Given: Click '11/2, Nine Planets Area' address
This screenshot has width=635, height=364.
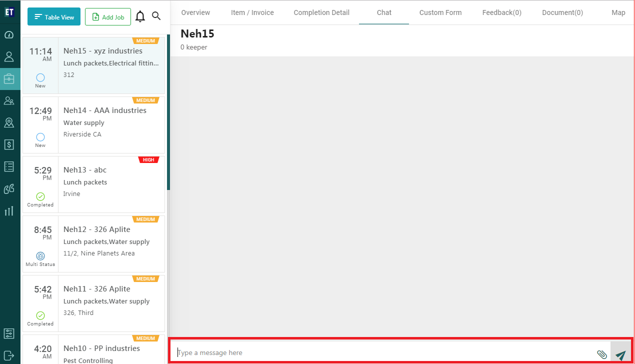Looking at the screenshot, I should 99,253.
